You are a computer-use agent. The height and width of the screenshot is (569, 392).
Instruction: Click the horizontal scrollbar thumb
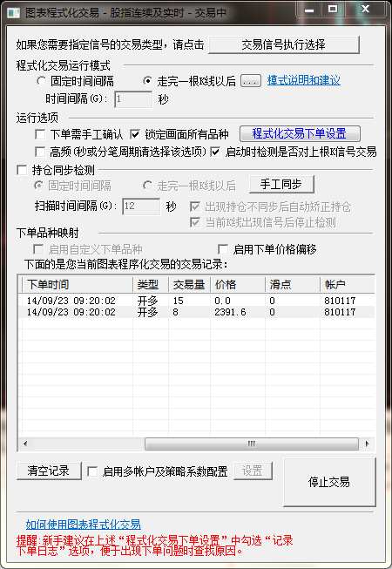(251, 444)
